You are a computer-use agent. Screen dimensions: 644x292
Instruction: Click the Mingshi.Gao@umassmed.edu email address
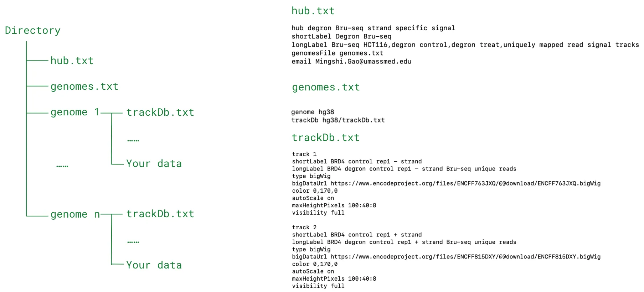[363, 62]
